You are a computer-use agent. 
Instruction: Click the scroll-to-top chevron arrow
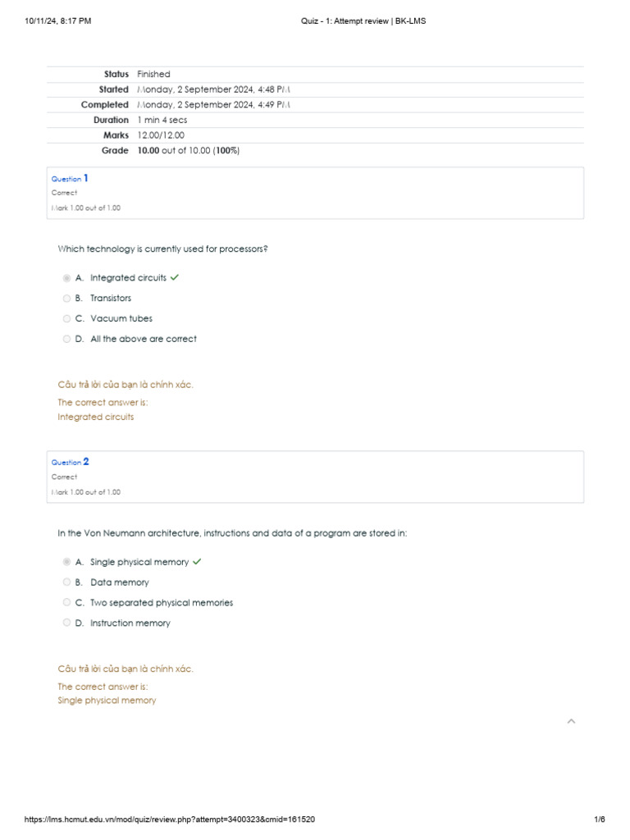(572, 721)
